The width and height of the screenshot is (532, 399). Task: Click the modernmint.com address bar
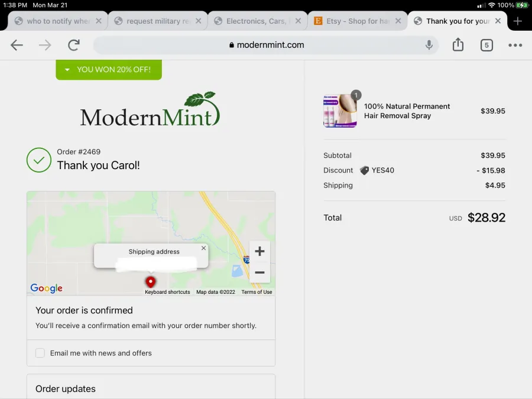tap(266, 45)
